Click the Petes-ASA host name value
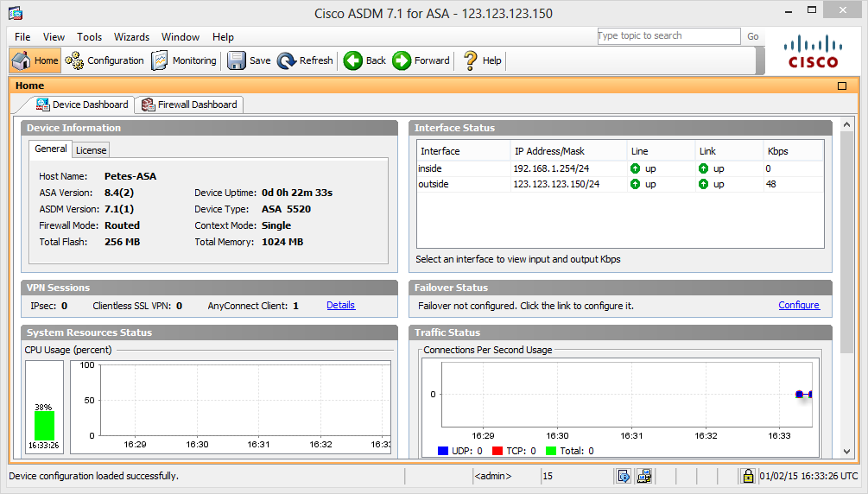Screen dimensions: 868x494 pos(130,176)
